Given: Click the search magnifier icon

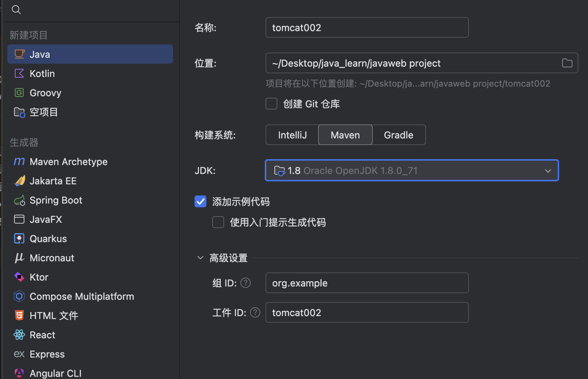Looking at the screenshot, I should (16, 10).
